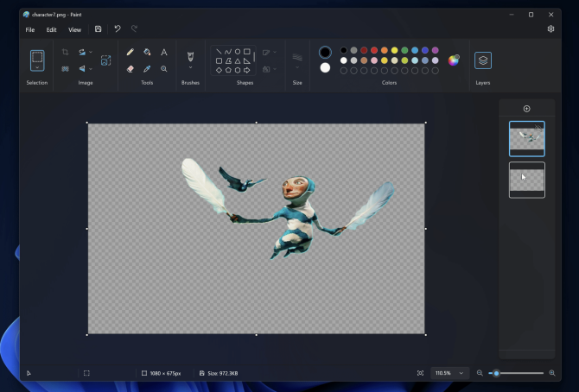The width and height of the screenshot is (579, 392).
Task: Select the Text tool
Action: coord(164,52)
